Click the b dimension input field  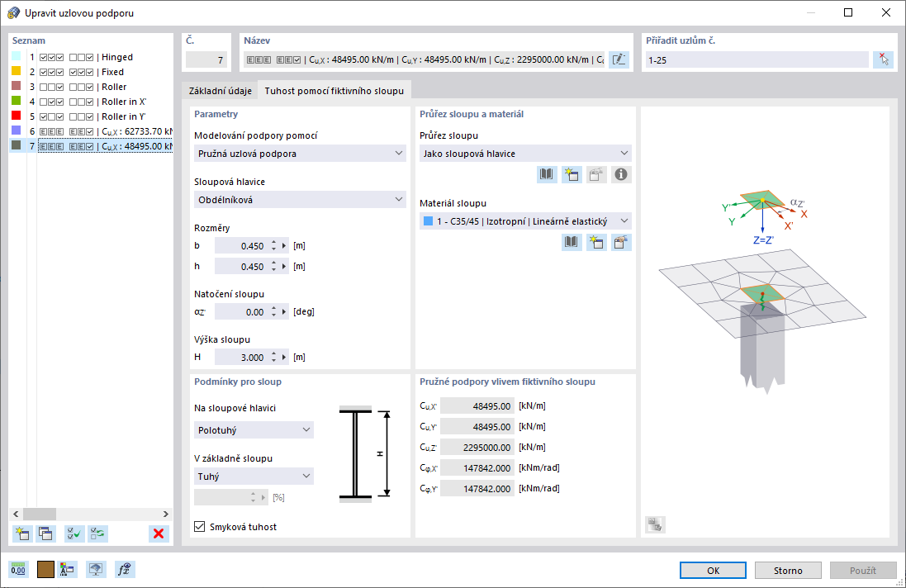point(241,246)
